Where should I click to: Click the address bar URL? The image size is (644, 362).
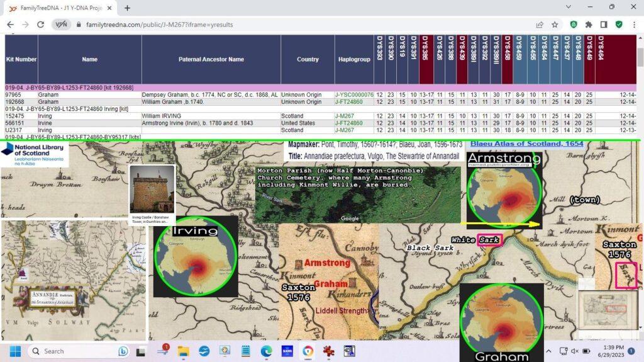pos(159,25)
